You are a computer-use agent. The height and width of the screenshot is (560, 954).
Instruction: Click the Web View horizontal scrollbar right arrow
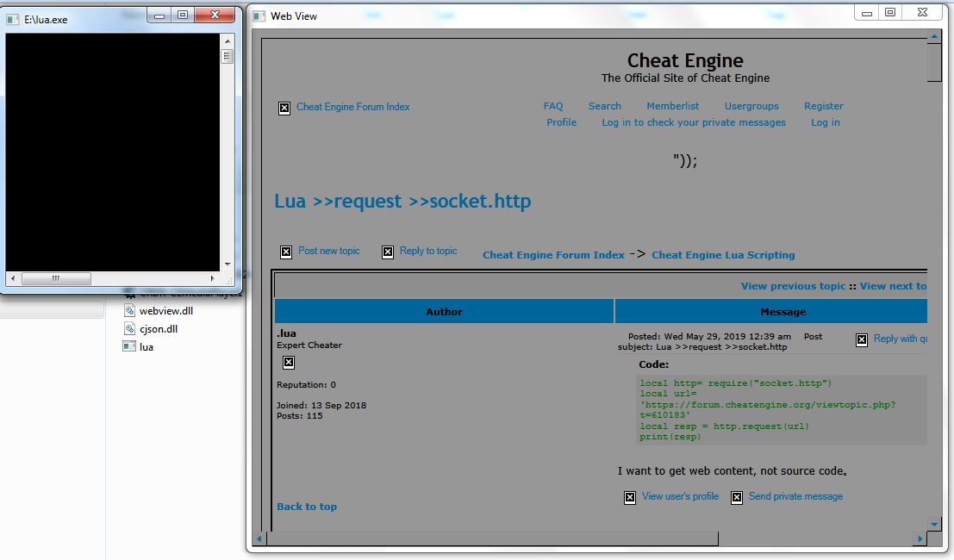pos(920,538)
